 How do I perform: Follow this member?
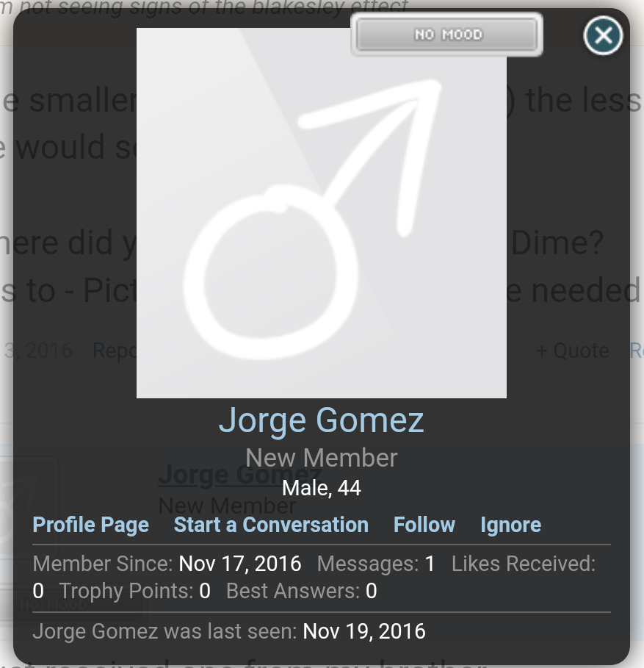pyautogui.click(x=424, y=525)
